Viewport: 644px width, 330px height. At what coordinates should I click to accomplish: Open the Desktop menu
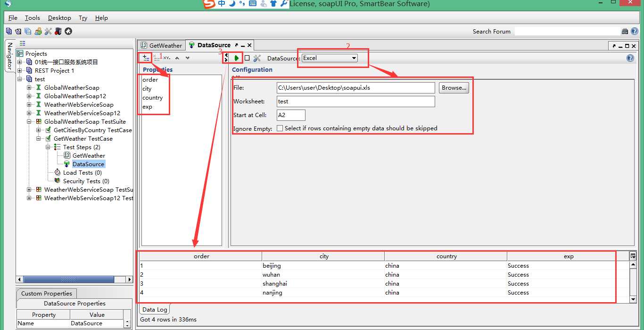(59, 18)
